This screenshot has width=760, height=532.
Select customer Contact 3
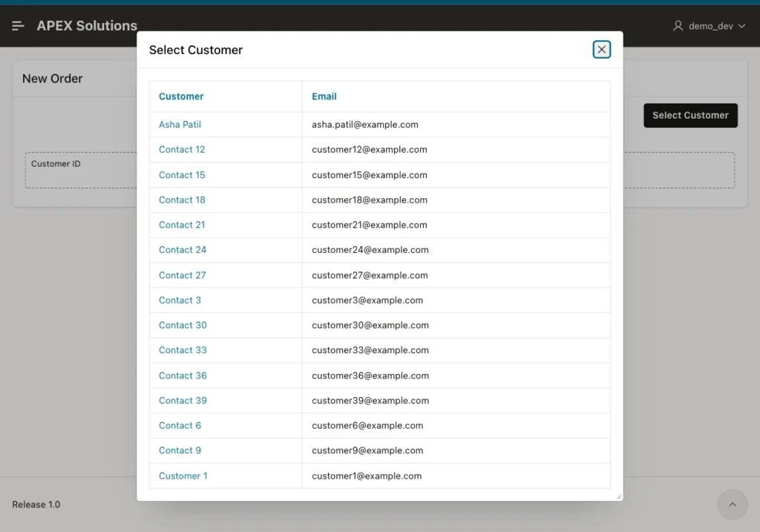coord(180,300)
